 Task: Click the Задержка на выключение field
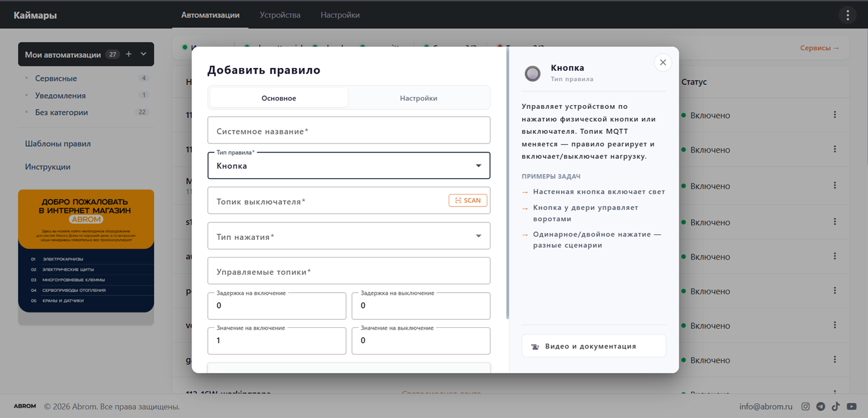point(421,306)
